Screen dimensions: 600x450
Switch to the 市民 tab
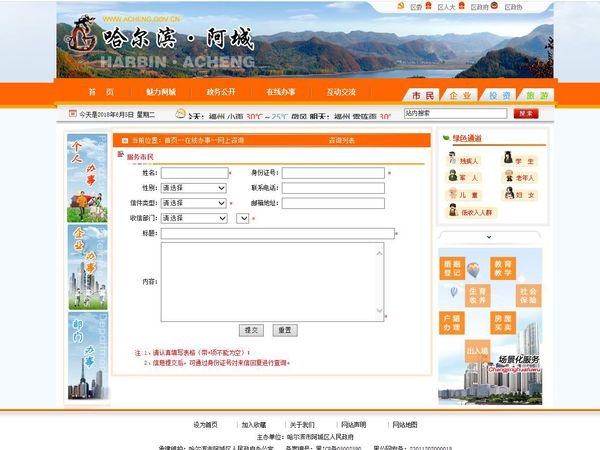[422, 95]
